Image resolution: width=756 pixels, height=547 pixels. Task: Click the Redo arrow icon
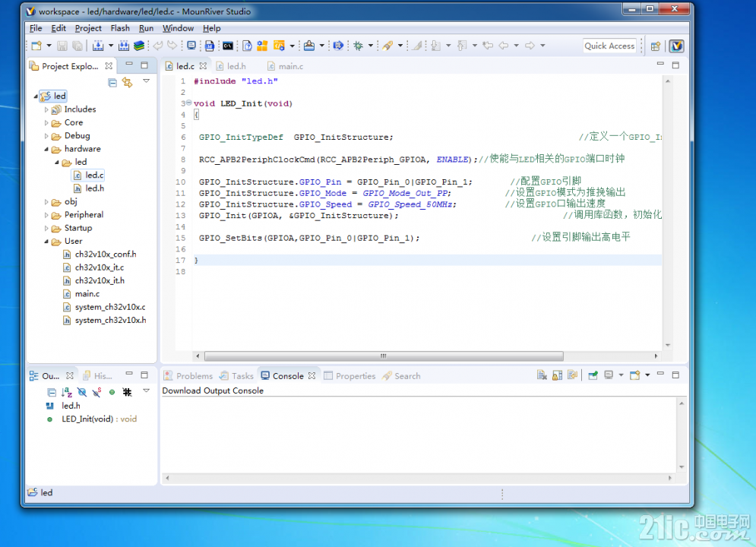pos(172,46)
